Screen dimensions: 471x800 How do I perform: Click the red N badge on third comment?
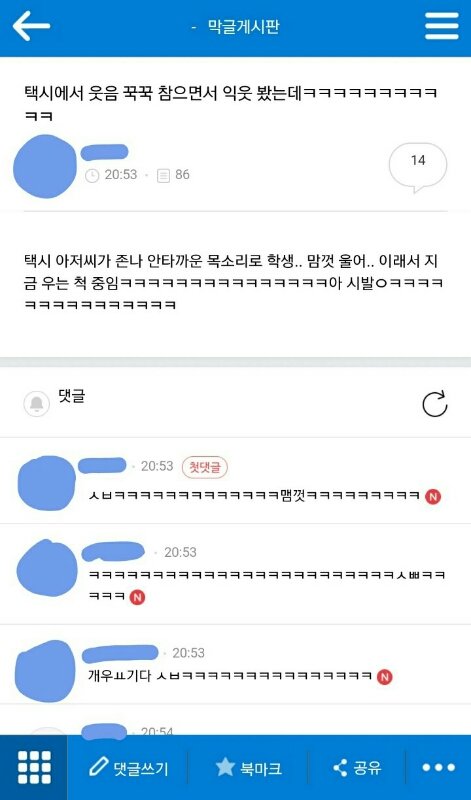(x=385, y=677)
